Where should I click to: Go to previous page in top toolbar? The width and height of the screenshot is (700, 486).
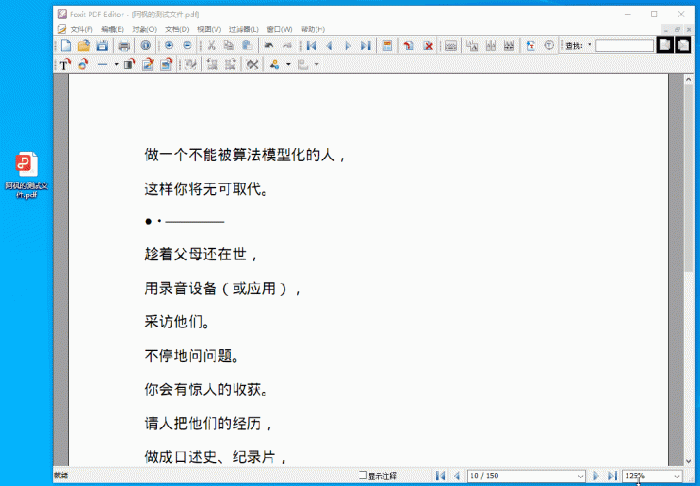tap(329, 46)
